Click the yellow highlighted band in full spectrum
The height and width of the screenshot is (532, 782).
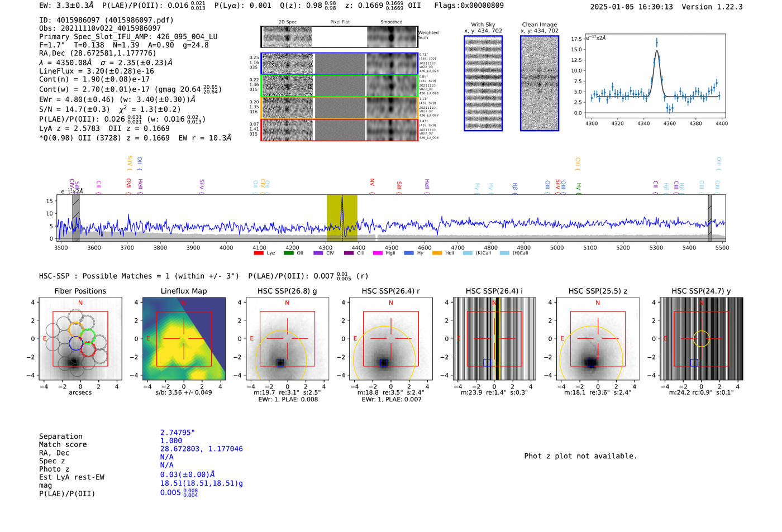point(342,218)
